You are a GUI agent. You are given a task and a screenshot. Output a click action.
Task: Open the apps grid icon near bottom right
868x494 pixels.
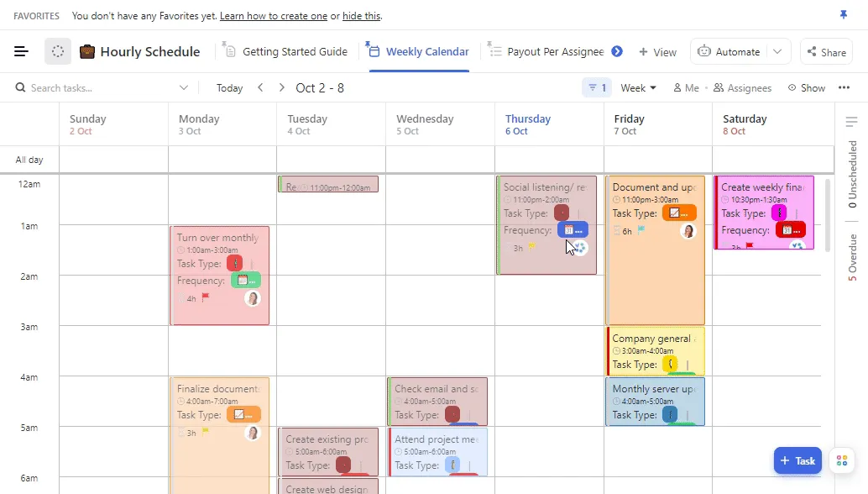click(842, 460)
